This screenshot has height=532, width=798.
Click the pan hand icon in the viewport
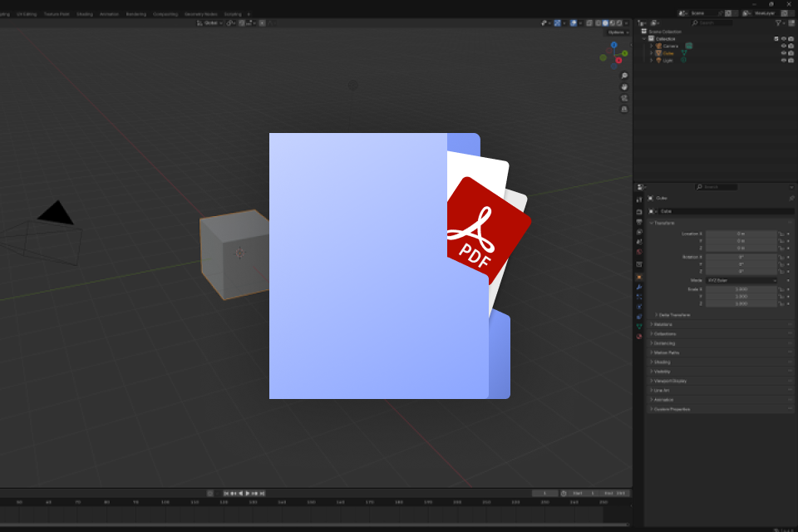click(x=624, y=87)
